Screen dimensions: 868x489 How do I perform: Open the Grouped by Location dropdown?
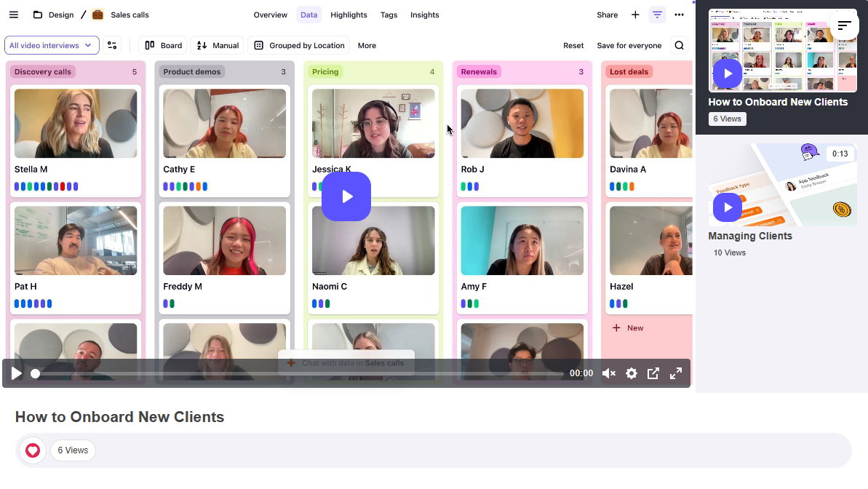tap(298, 45)
